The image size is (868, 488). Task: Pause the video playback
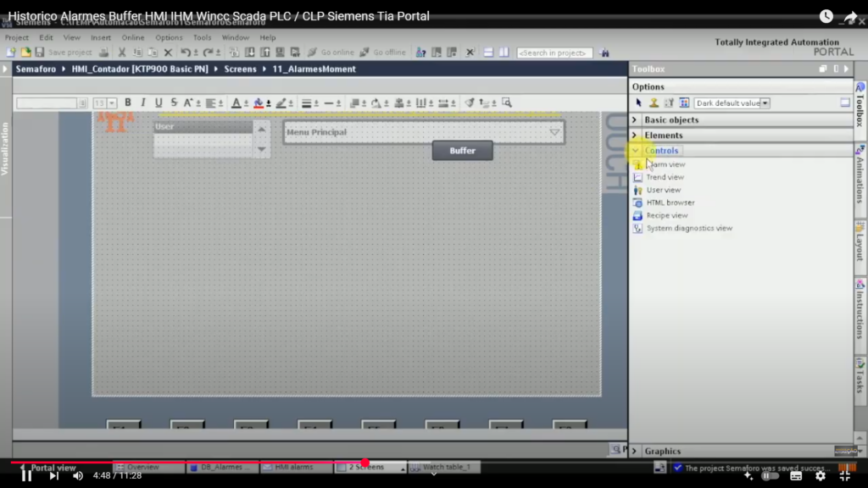tap(26, 476)
